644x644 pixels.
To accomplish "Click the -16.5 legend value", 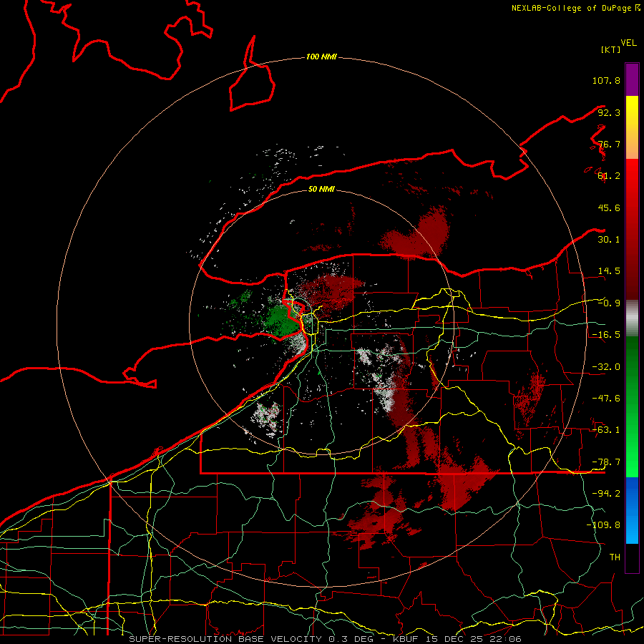I will point(606,335).
